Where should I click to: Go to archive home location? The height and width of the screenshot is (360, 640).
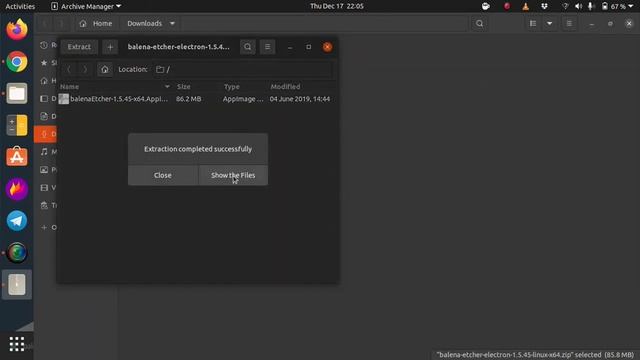point(104,69)
